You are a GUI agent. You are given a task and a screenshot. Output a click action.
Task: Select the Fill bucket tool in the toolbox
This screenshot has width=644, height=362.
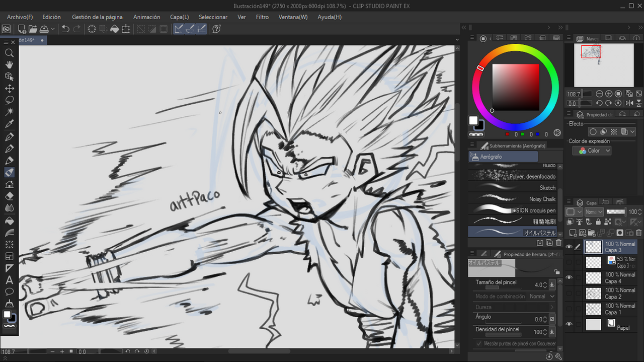click(9, 221)
